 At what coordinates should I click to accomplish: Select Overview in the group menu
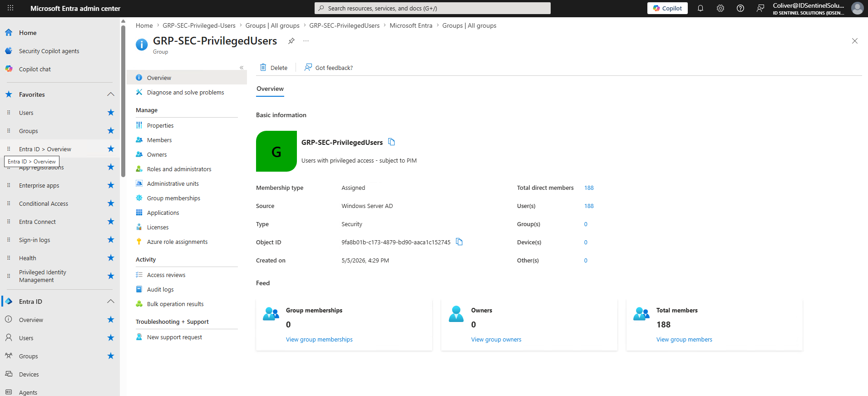point(187,78)
